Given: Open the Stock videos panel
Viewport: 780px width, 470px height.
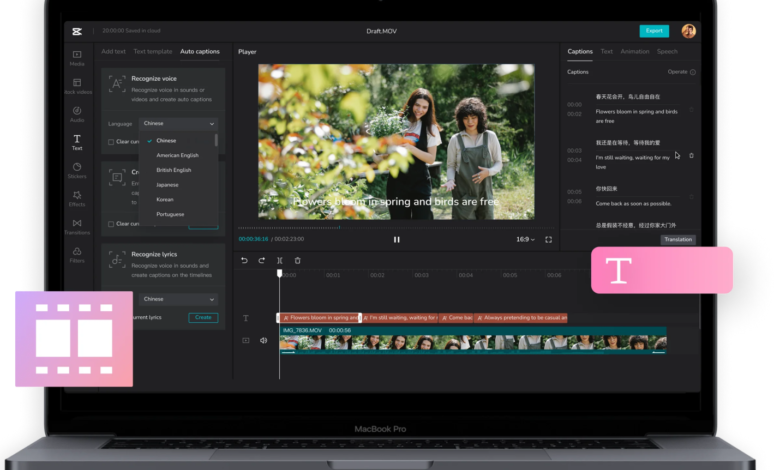Looking at the screenshot, I should click(78, 86).
